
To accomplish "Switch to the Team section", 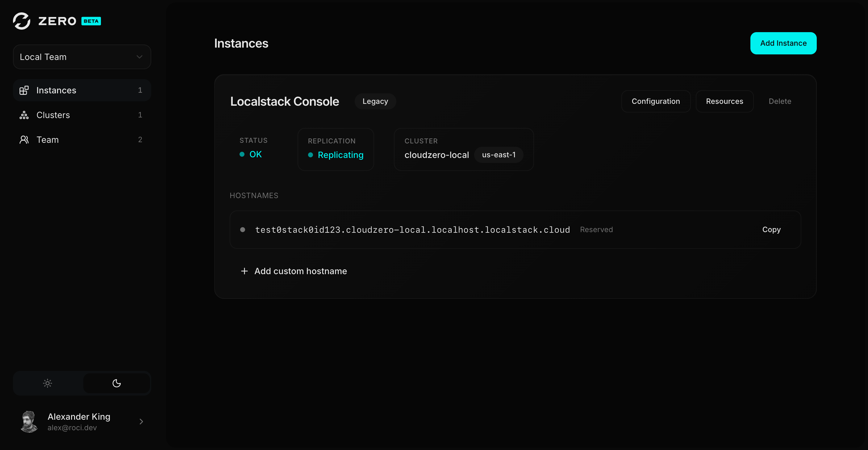I will pyautogui.click(x=47, y=140).
